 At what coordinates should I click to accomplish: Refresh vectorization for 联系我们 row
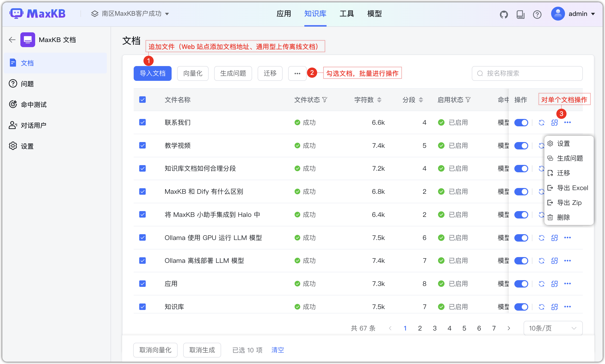coord(542,122)
